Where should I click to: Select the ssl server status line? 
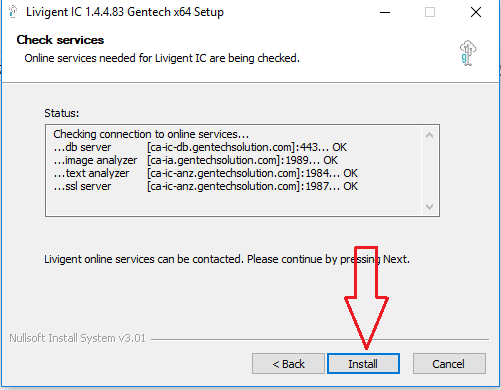205,186
